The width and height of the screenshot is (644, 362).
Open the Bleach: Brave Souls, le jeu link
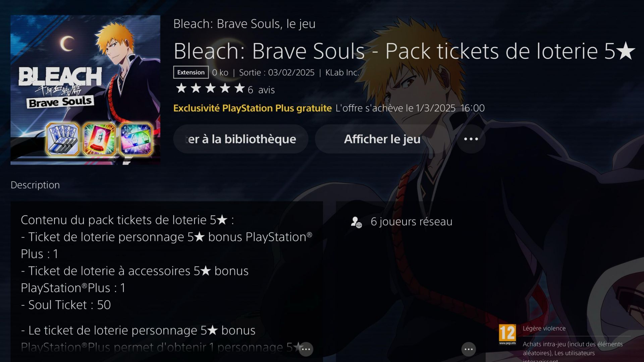coord(244,24)
